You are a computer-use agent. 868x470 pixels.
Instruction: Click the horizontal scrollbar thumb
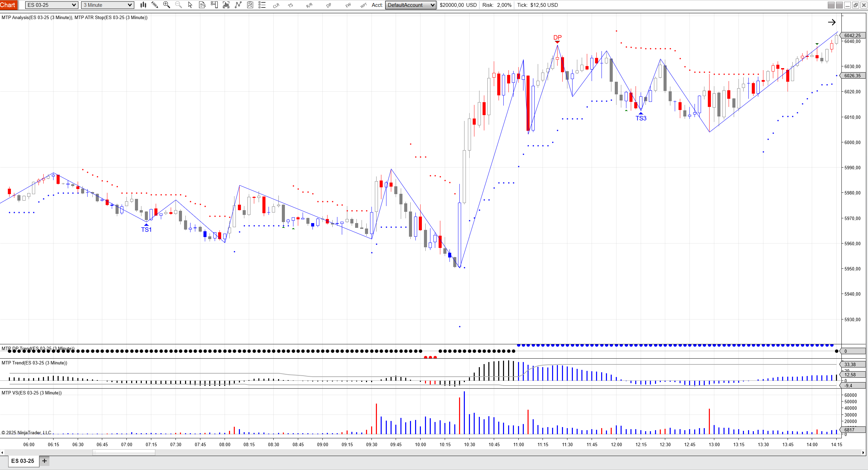click(124, 452)
